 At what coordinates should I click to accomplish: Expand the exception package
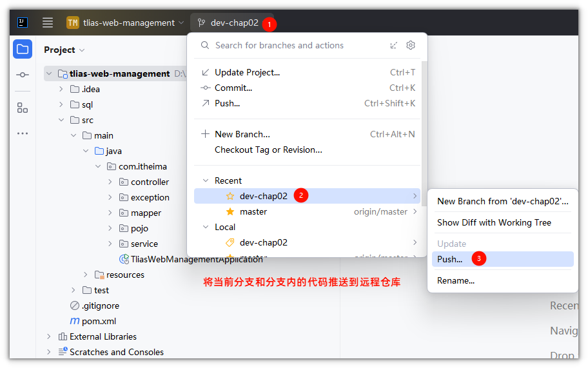[110, 197]
